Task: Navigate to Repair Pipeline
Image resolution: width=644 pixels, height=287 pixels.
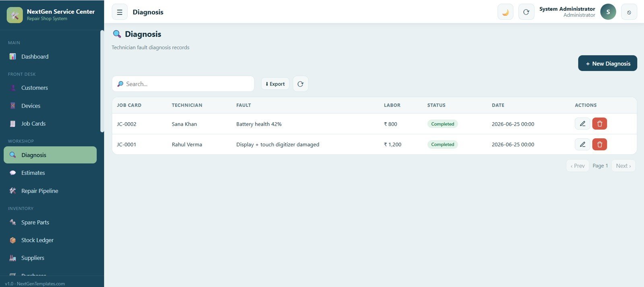Action: click(50, 191)
